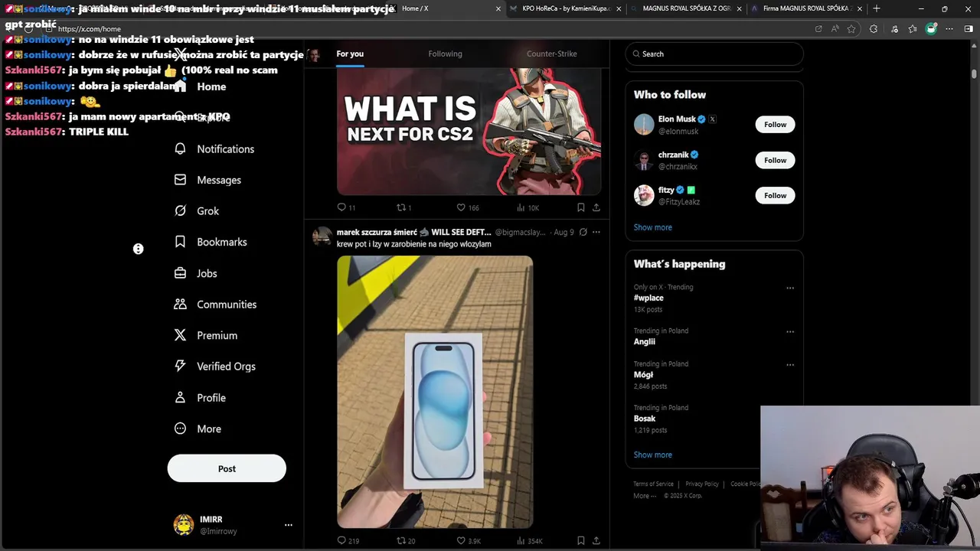This screenshot has height=551, width=980.
Task: Open Notifications bell in X sidebar
Action: click(215, 149)
